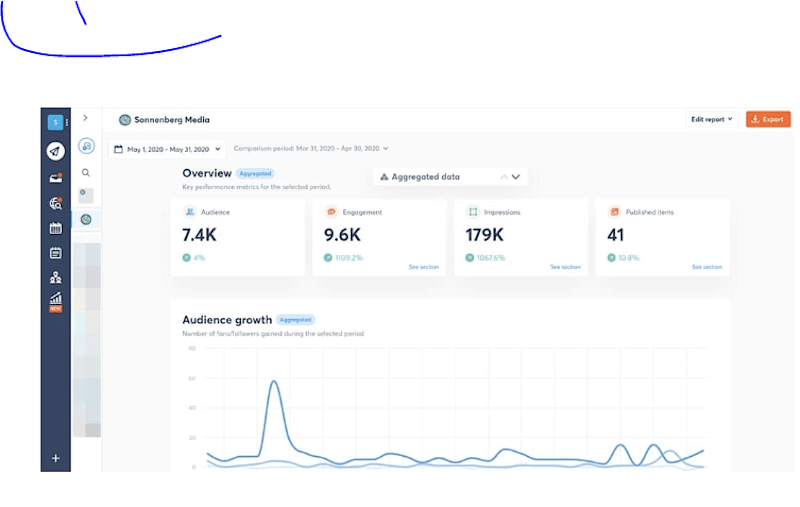This screenshot has width=800, height=507.
Task: Follow the Engagement See section link
Action: 423,267
